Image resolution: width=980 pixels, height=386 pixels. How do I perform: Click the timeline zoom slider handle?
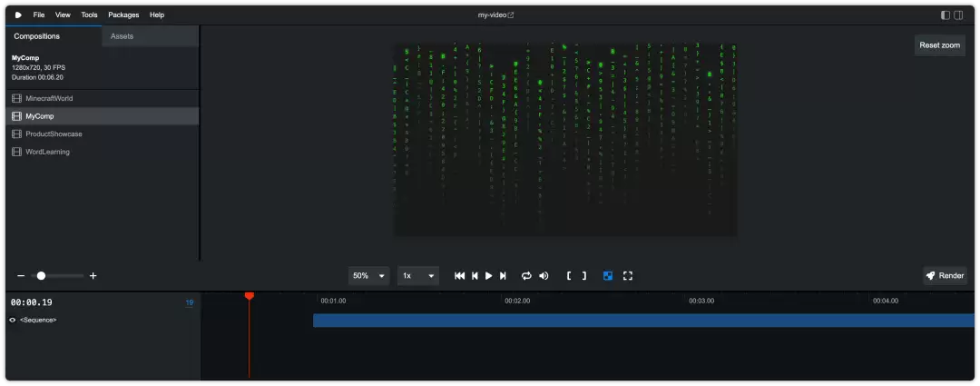(x=41, y=276)
